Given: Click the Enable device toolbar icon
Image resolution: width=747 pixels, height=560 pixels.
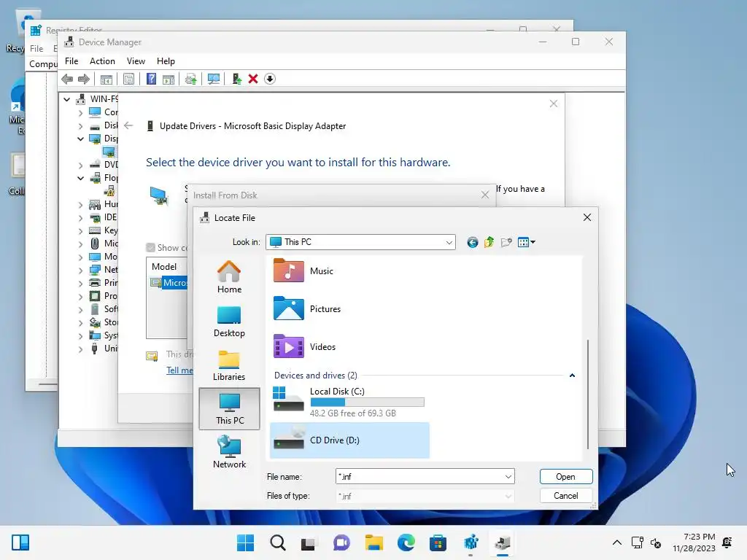Looking at the screenshot, I should coord(236,79).
